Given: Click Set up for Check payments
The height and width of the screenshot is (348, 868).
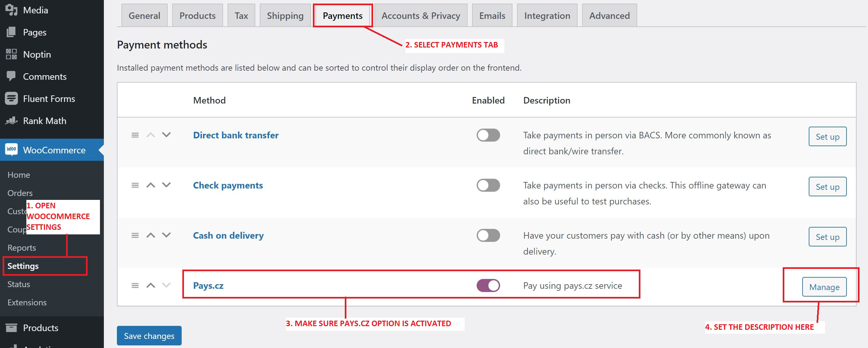Looking at the screenshot, I should point(828,187).
